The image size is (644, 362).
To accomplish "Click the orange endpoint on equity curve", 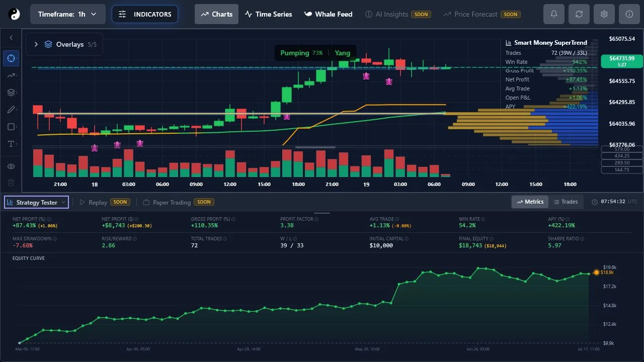I will click(x=596, y=273).
